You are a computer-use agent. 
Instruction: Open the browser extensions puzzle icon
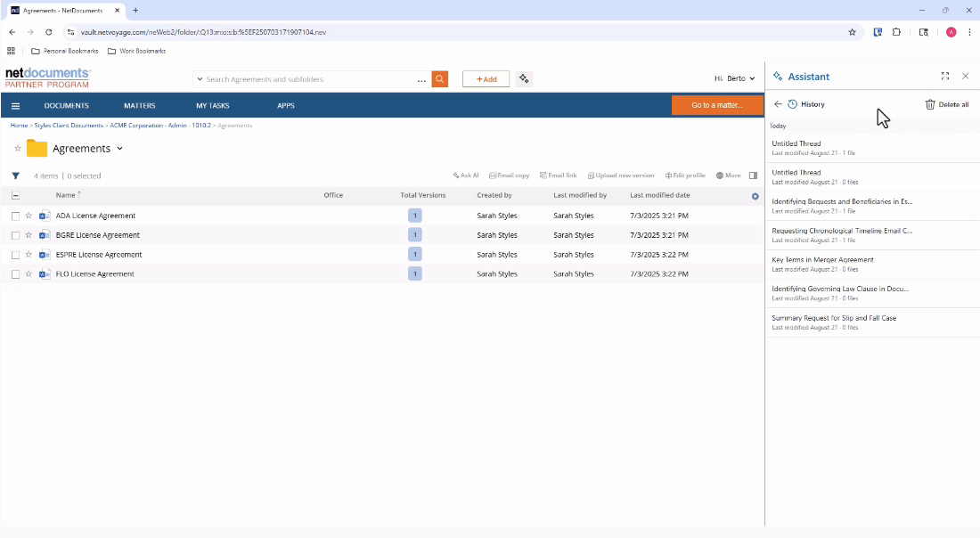point(897,32)
